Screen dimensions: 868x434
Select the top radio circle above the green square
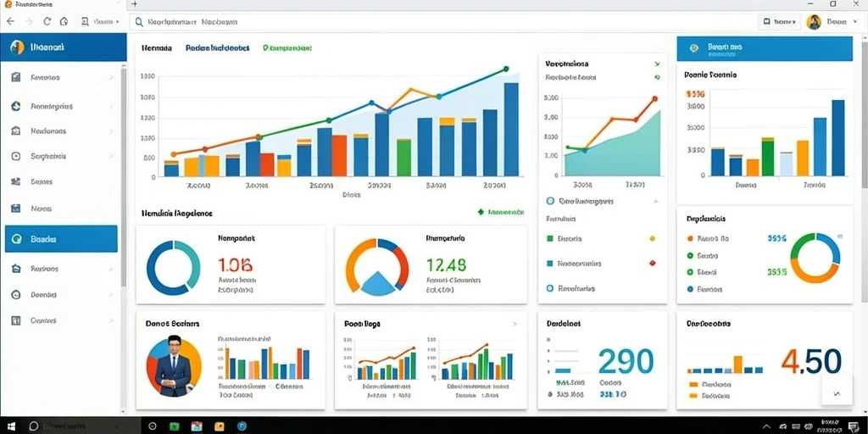point(549,202)
